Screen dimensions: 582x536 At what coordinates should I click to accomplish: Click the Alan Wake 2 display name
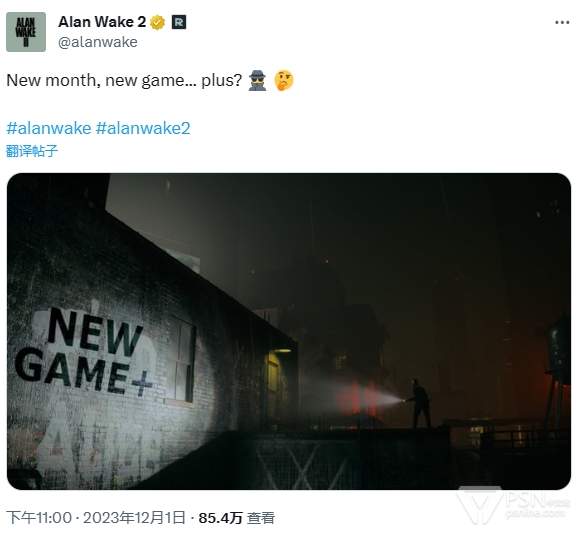click(102, 22)
